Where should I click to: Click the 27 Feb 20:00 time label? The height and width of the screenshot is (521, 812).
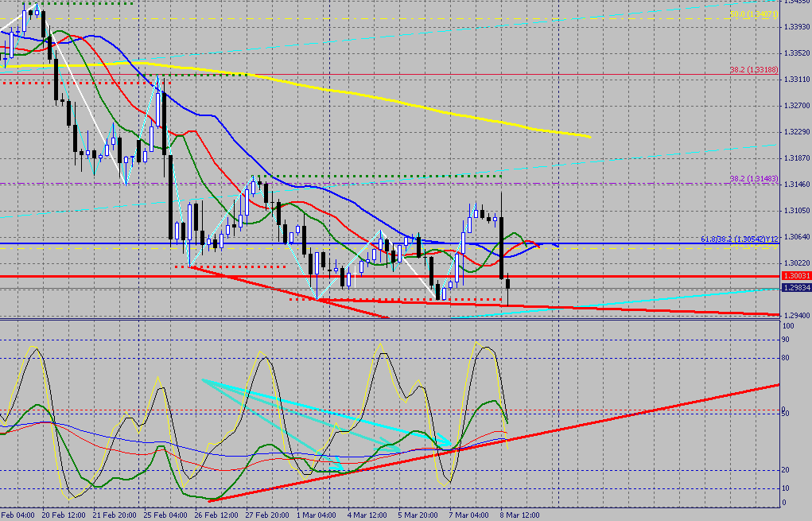click(267, 515)
